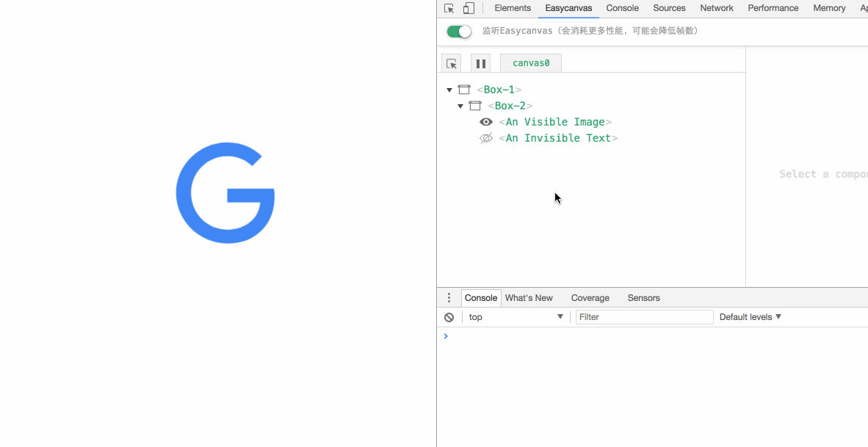The image size is (868, 447).
Task: Switch to the Sources tab
Action: [x=669, y=8]
